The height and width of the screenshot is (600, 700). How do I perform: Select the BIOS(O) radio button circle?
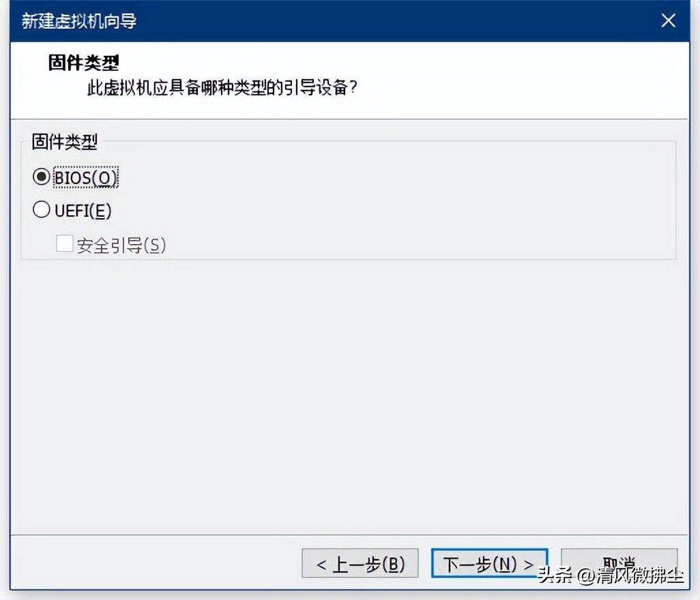coord(42,177)
